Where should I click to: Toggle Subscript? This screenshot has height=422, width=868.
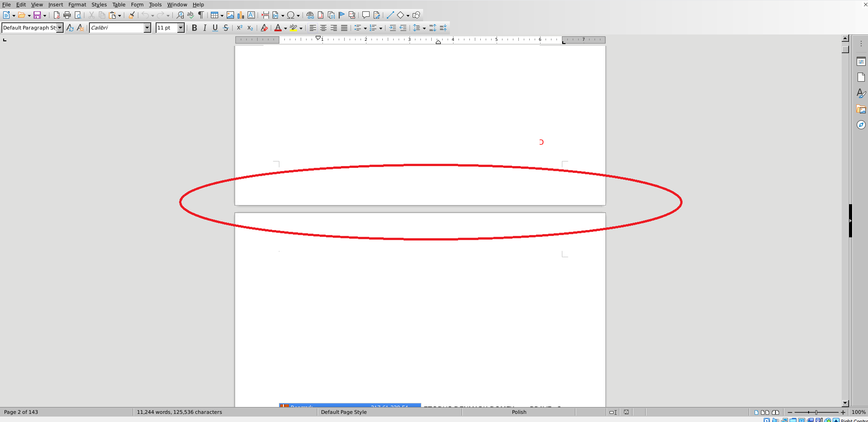point(250,28)
